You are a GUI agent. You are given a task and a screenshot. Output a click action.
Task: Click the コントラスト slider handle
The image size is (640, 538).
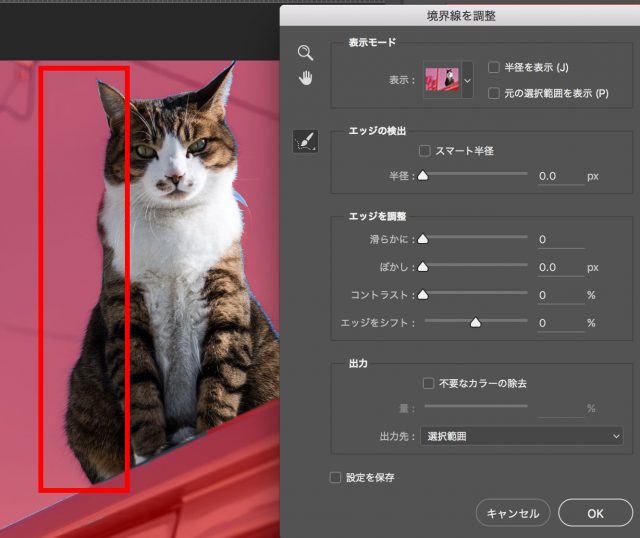422,295
